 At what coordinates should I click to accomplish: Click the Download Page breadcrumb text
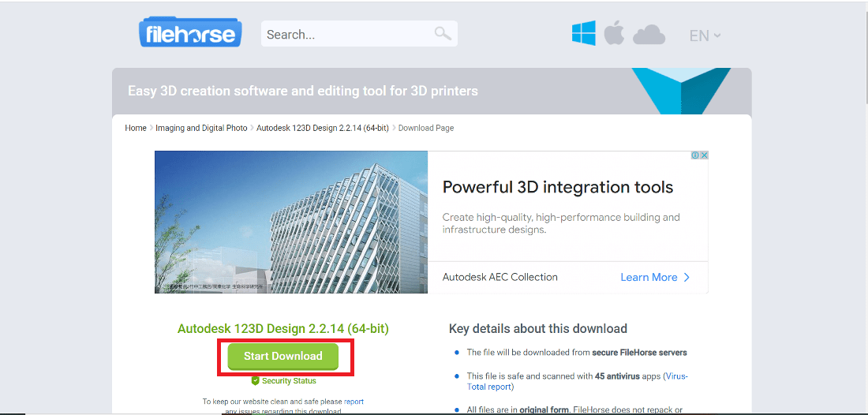(x=426, y=128)
